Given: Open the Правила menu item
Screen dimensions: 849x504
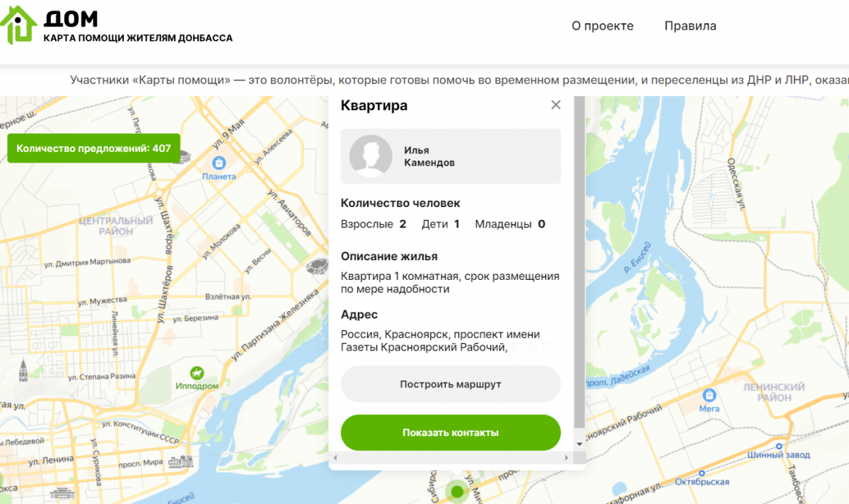Looking at the screenshot, I should [x=690, y=26].
